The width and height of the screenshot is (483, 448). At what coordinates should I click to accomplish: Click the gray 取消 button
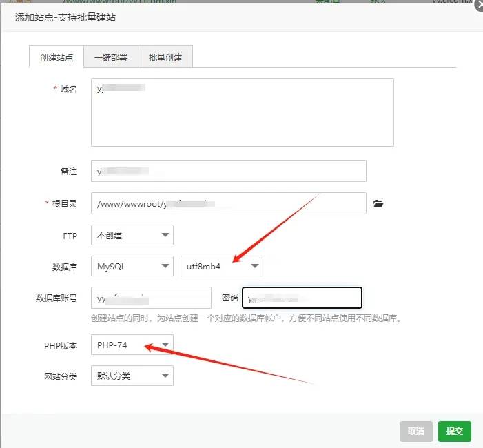pos(416,431)
